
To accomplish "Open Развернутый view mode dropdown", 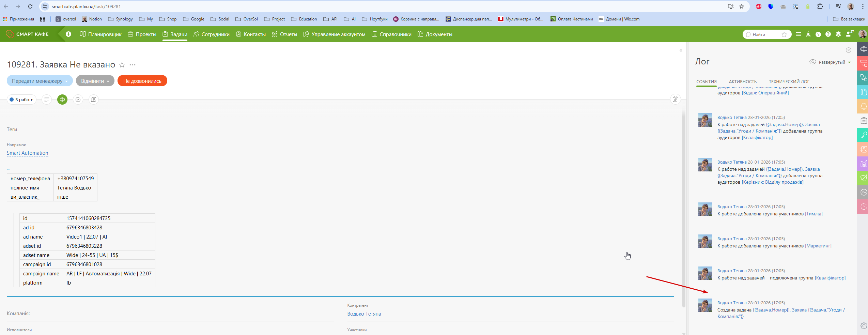I will (x=831, y=62).
